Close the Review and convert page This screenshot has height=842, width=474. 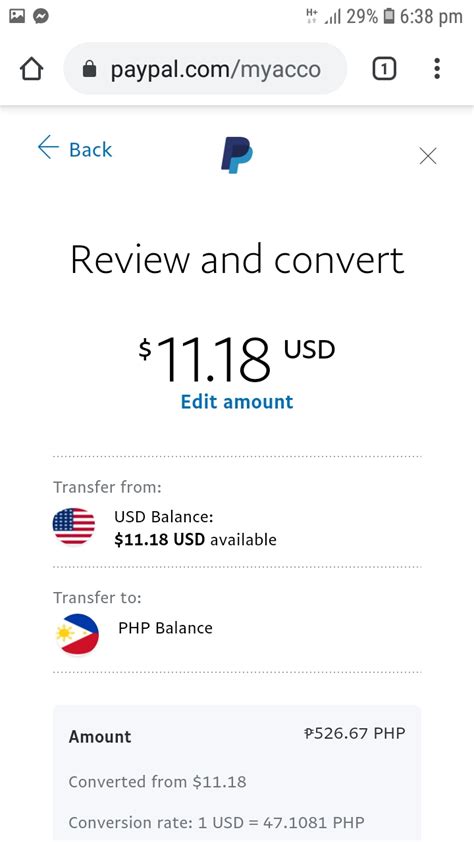(428, 156)
